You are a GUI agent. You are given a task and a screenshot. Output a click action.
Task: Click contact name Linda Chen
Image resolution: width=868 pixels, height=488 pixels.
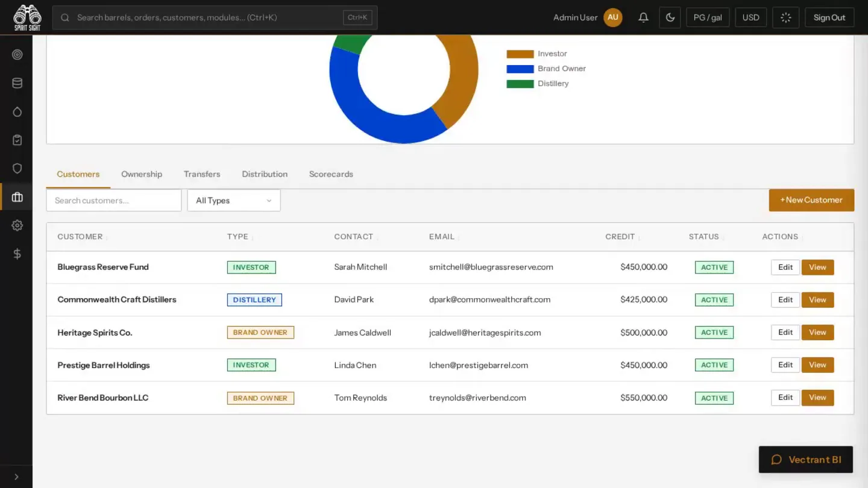pos(355,365)
